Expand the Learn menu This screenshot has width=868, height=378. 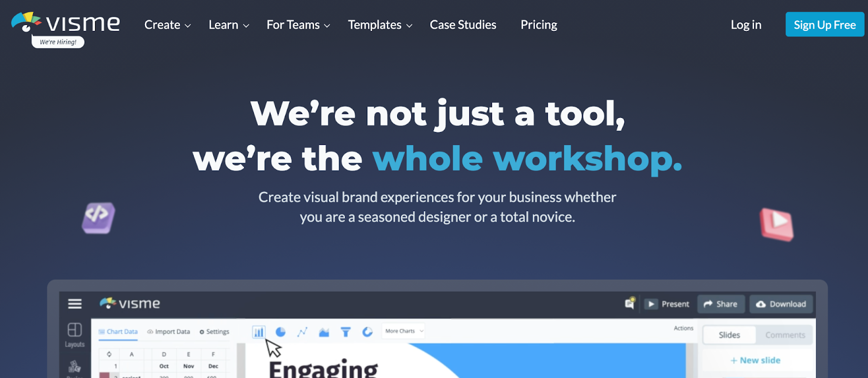[228, 25]
